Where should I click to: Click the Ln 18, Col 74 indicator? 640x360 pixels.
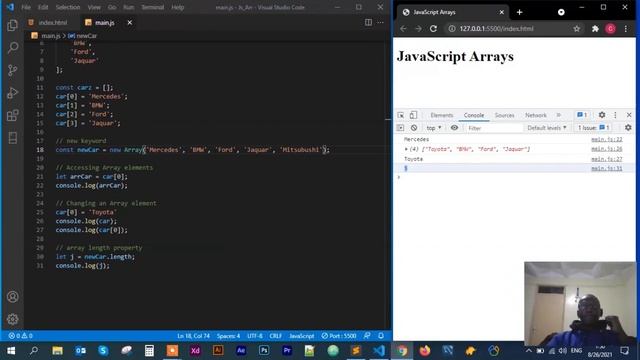click(x=193, y=336)
